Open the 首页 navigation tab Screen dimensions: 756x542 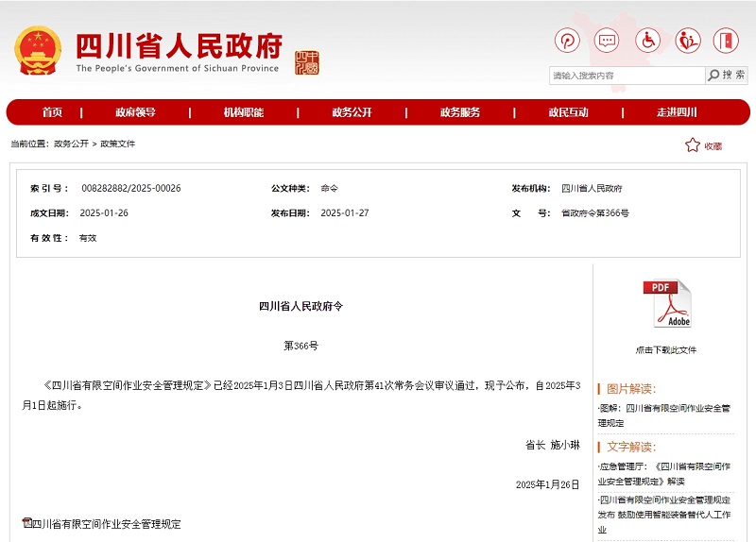52,112
